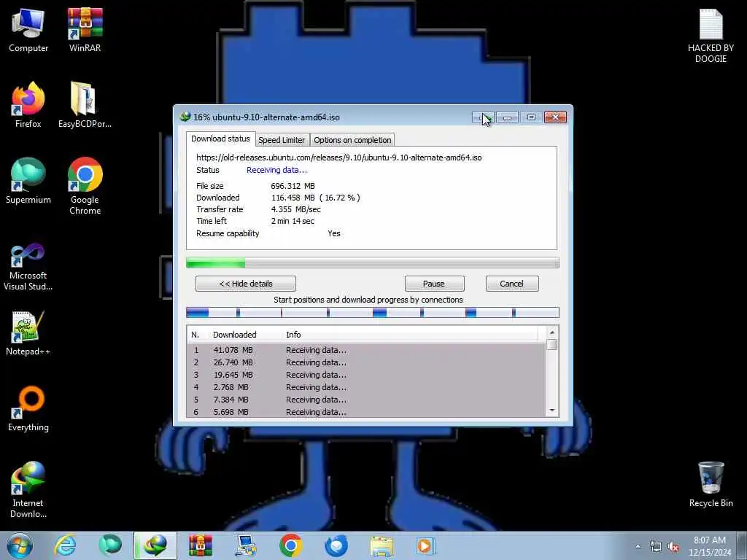Open the Options on completion tab
This screenshot has height=560, width=747.
[x=352, y=140]
